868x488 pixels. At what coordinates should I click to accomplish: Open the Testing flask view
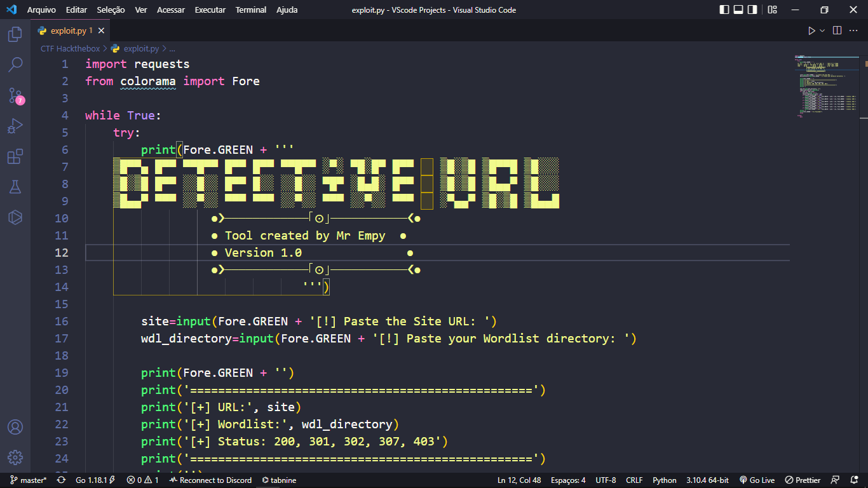point(15,187)
